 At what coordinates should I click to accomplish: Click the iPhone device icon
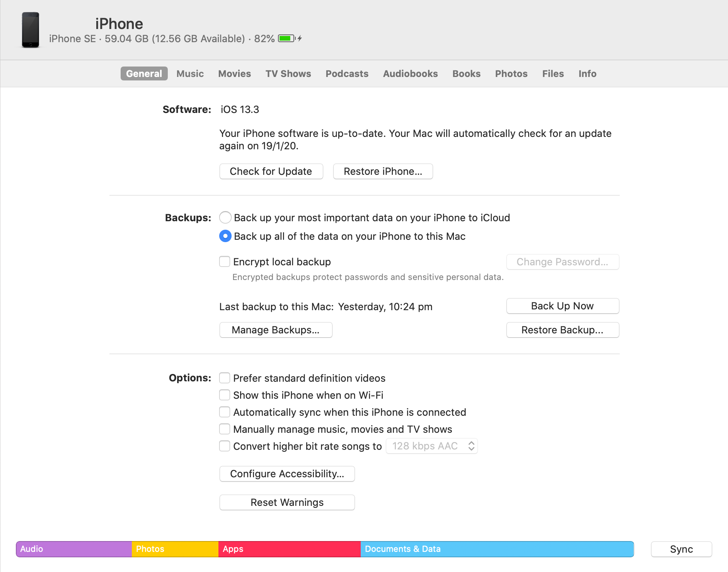point(31,30)
